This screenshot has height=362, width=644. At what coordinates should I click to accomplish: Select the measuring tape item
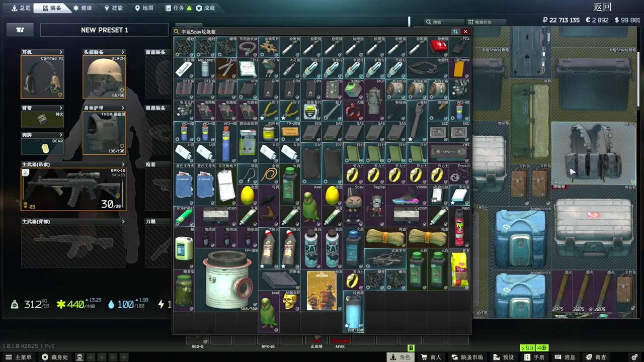[311, 110]
